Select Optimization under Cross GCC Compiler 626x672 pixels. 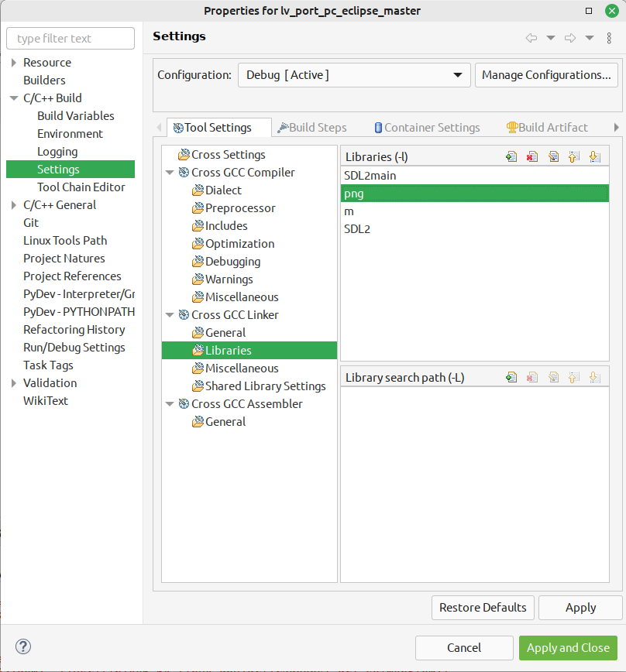point(235,243)
